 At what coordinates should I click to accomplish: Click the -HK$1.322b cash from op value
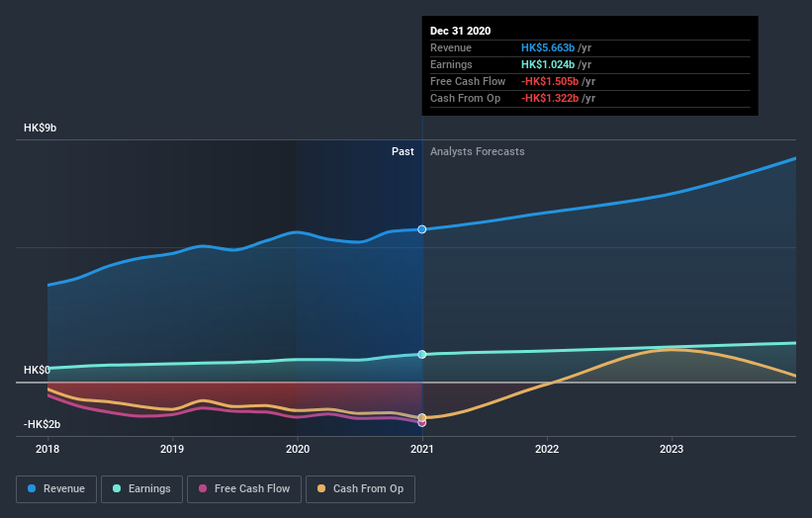point(550,98)
